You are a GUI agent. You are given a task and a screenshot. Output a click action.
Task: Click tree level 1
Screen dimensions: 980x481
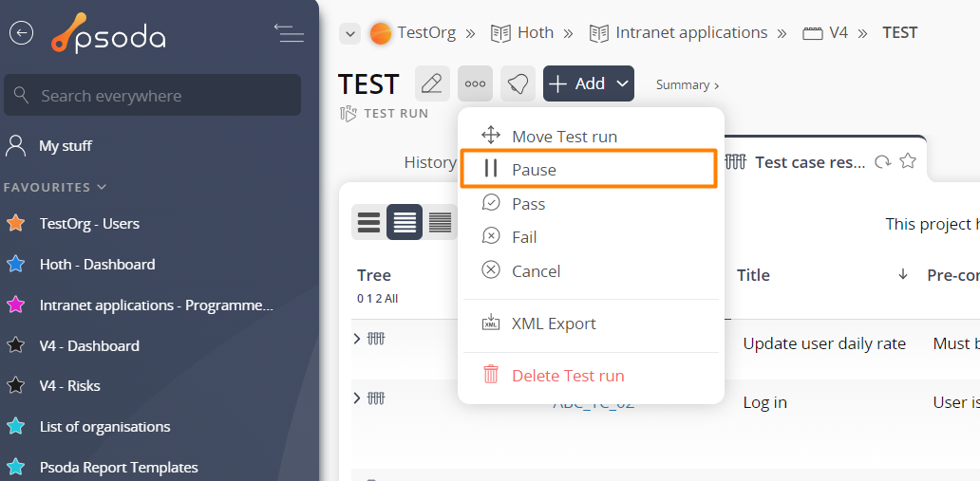368,299
